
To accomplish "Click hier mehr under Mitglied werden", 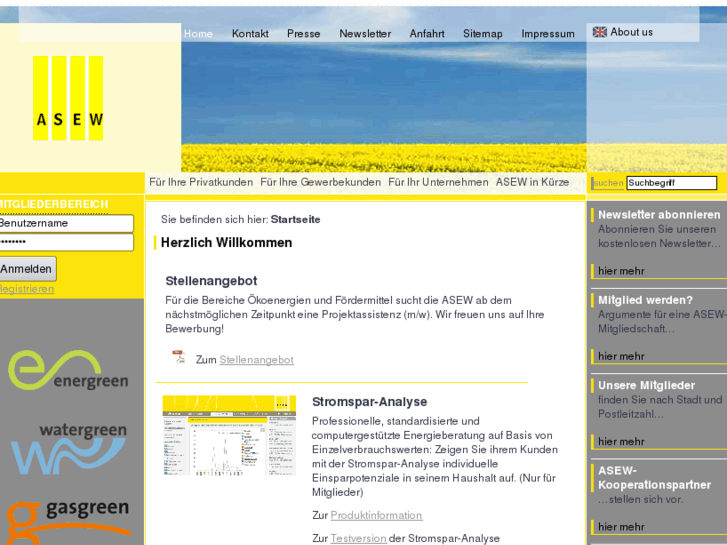I will coord(621,356).
